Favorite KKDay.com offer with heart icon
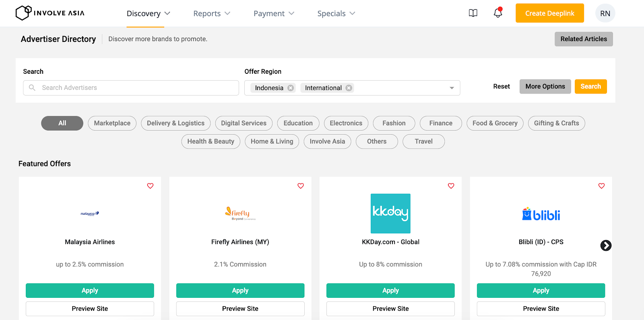Viewport: 644px width, 320px height. (451, 186)
